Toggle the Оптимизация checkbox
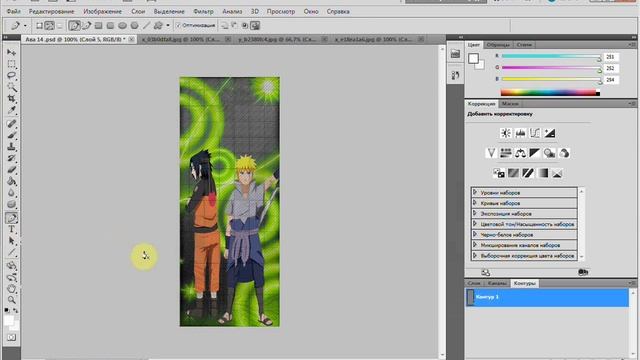 [x=178, y=25]
